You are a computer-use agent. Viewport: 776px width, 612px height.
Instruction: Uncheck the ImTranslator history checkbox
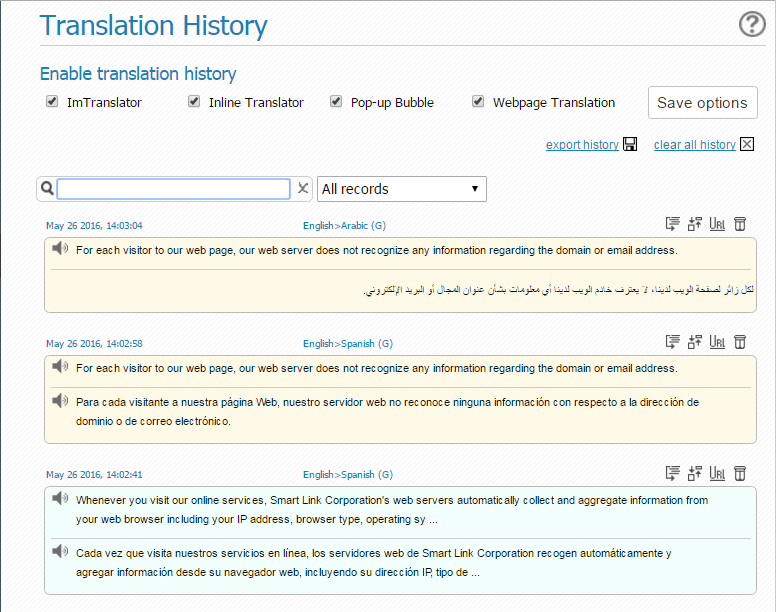click(x=52, y=101)
